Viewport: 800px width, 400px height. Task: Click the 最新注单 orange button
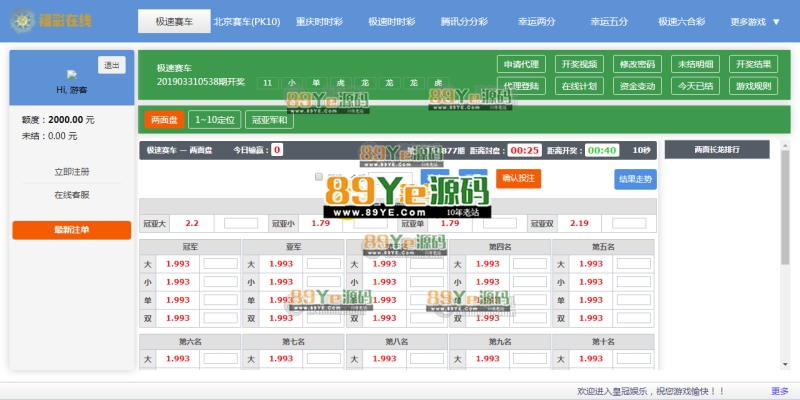pos(72,230)
